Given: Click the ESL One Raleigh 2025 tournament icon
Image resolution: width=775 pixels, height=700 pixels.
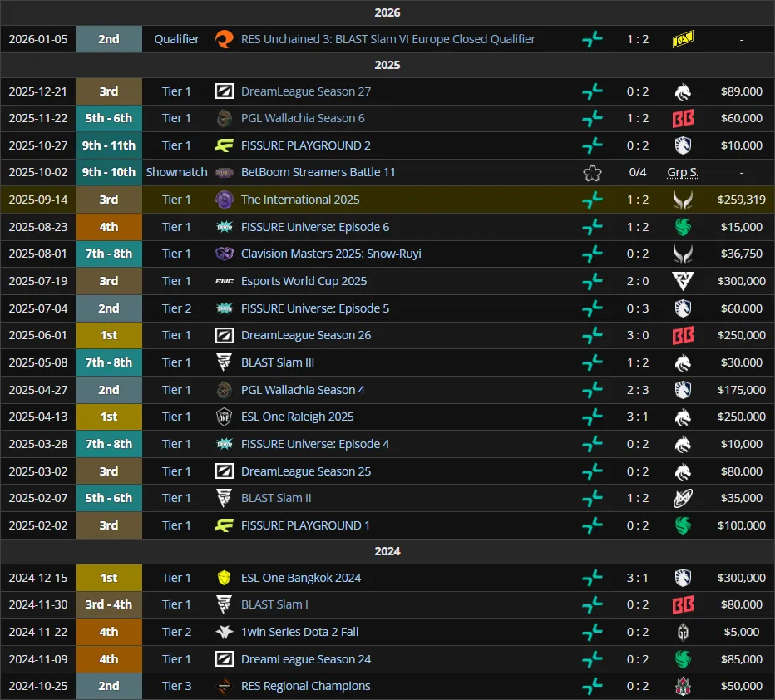Looking at the screenshot, I should 225,417.
